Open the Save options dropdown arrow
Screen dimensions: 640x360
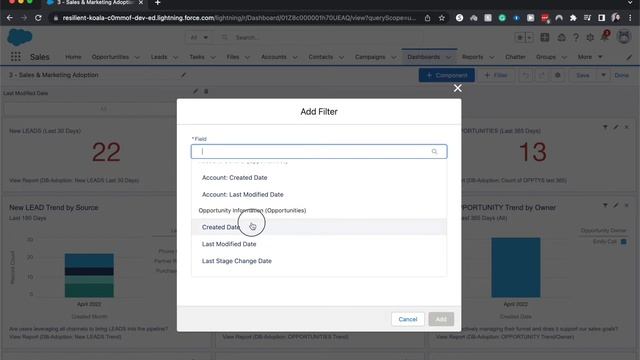click(603, 75)
